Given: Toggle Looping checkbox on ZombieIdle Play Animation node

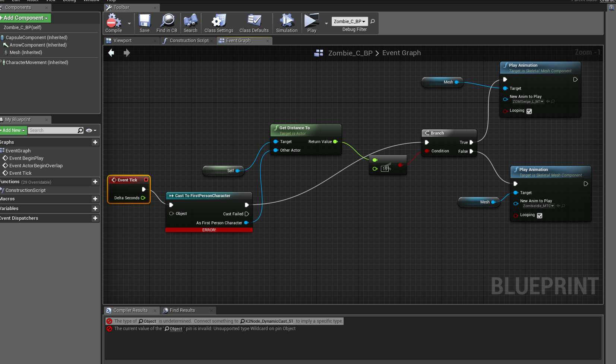Looking at the screenshot, I should pyautogui.click(x=540, y=215).
